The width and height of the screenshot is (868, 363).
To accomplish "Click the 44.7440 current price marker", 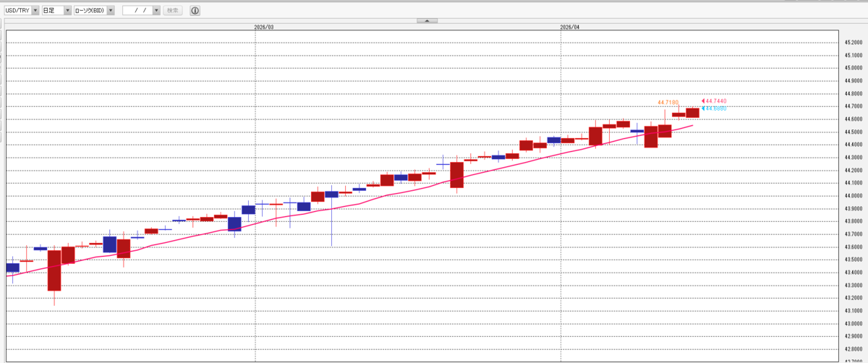I will pyautogui.click(x=715, y=101).
